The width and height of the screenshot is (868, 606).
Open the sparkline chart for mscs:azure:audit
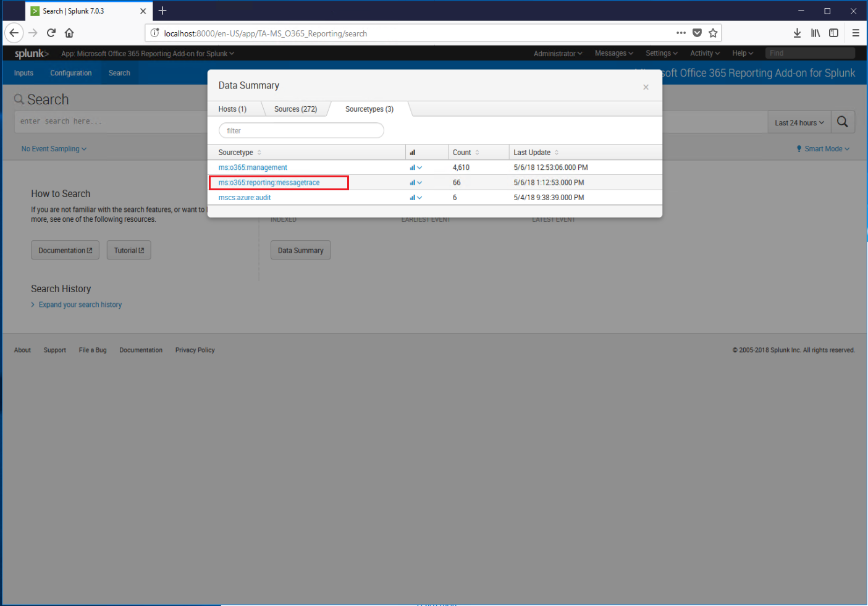[x=415, y=197]
